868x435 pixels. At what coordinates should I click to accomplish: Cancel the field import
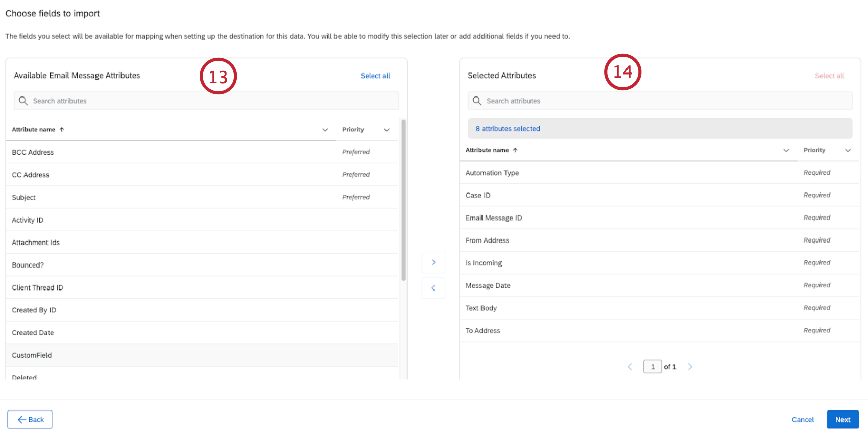coord(803,420)
